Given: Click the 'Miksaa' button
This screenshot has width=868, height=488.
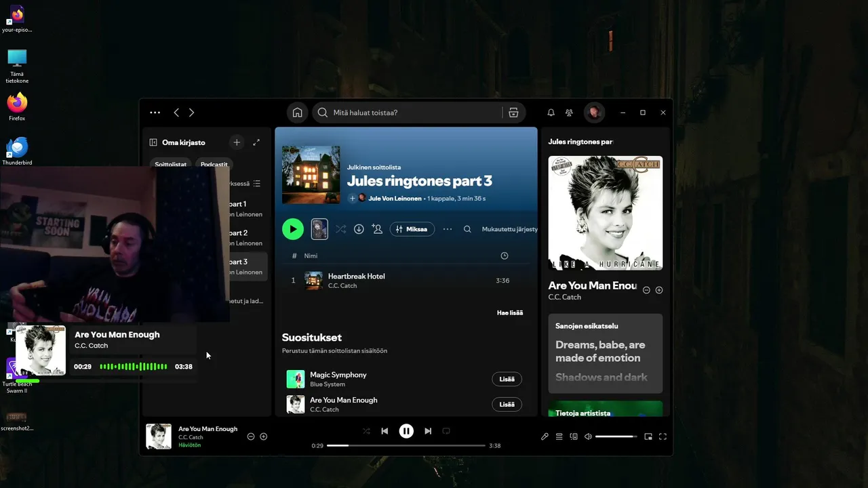Looking at the screenshot, I should [412, 229].
